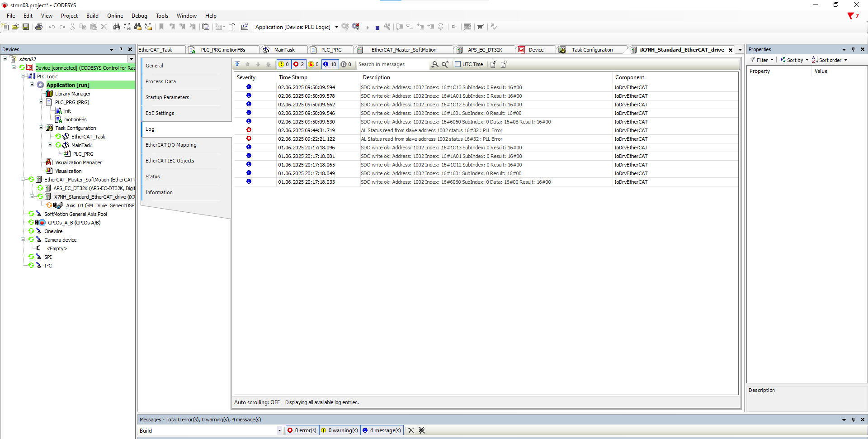Switch to the Task Configuration tab
Screen dimensions: 868x439
pos(591,50)
